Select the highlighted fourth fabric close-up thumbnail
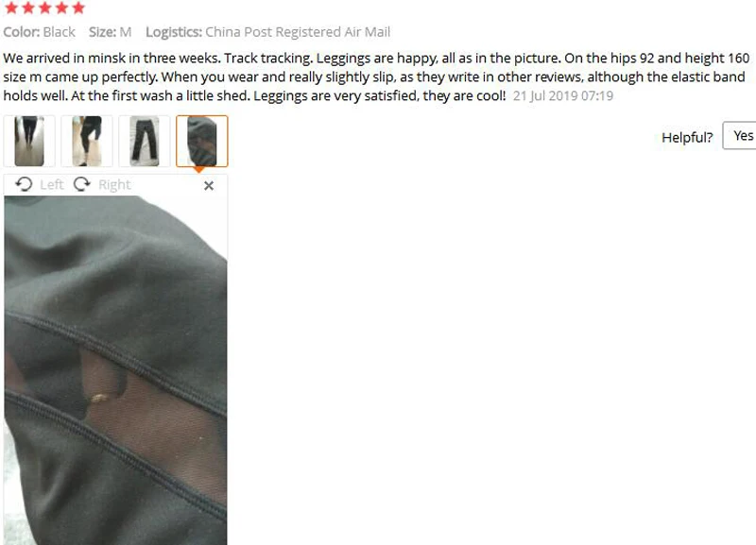756x545 pixels. pos(202,141)
